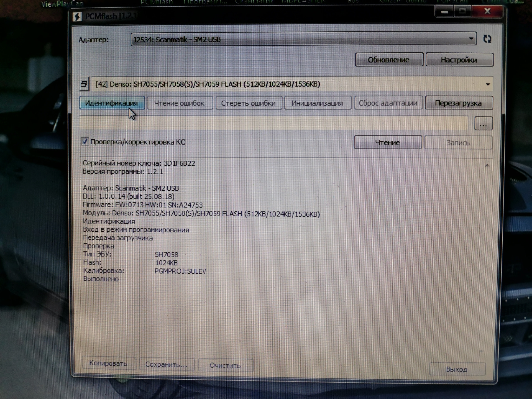Minimize the PCMflash window
The image size is (532, 399).
pyautogui.click(x=444, y=12)
